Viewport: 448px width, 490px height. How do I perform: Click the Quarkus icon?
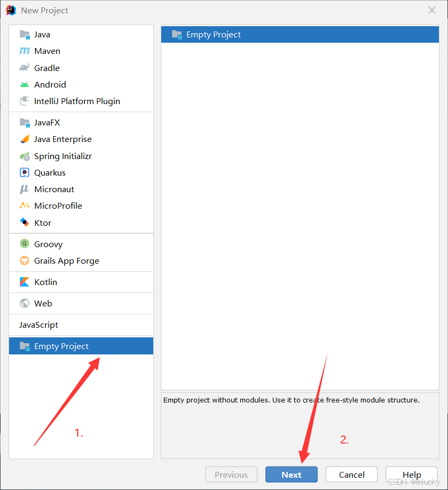coord(25,172)
